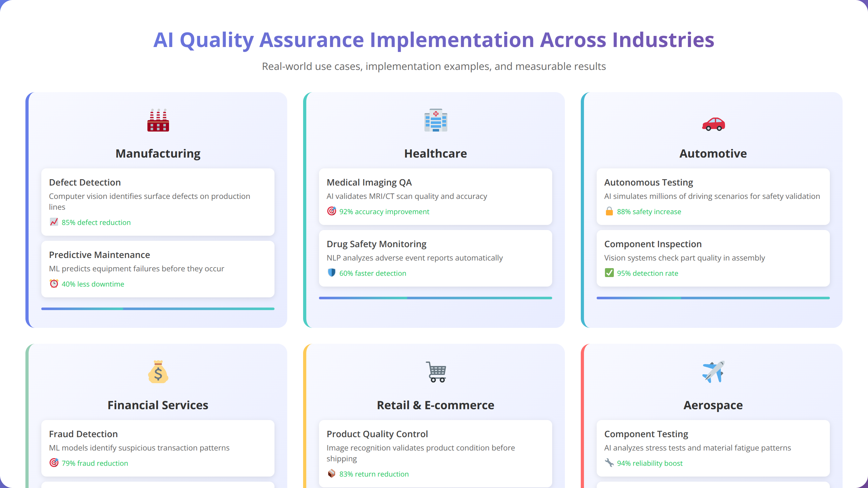This screenshot has height=488, width=868.
Task: Click the Healthcare hospital icon
Action: point(436,120)
